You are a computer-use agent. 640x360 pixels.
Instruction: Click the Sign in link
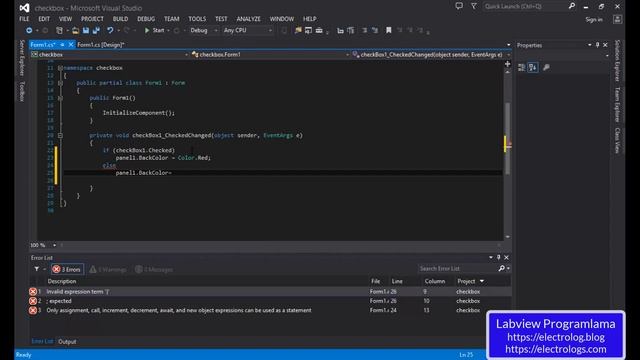(x=594, y=19)
